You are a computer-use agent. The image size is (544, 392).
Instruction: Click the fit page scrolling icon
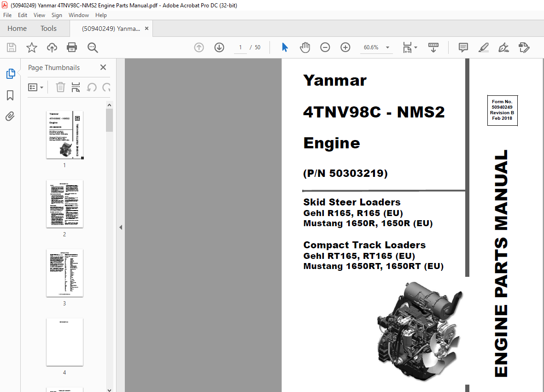click(x=407, y=47)
